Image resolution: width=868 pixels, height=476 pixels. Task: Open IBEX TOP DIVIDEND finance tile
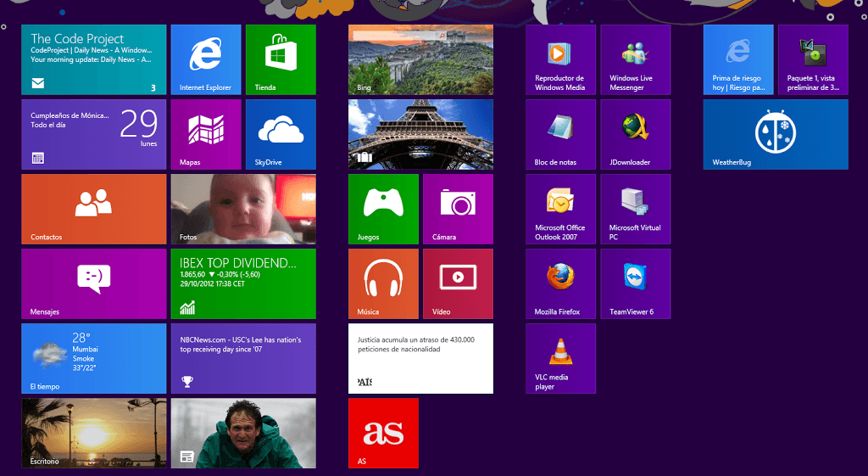pos(243,283)
